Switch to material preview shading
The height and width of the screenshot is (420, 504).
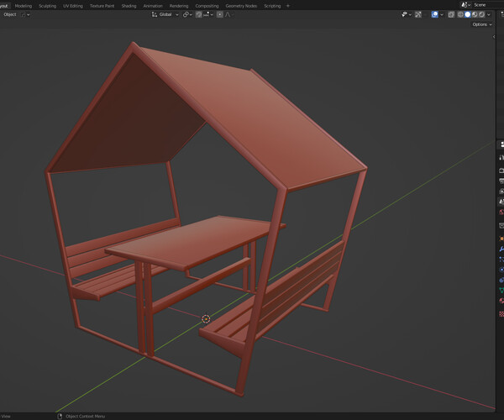pyautogui.click(x=475, y=14)
